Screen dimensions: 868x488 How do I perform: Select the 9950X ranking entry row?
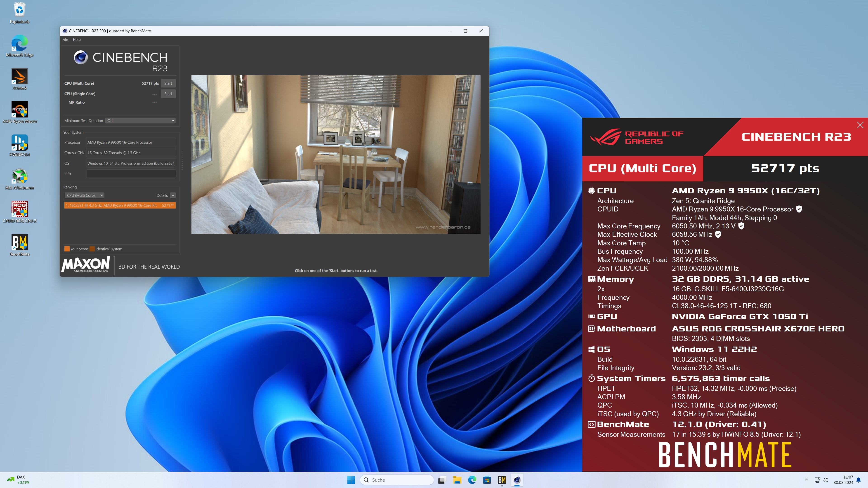(x=120, y=205)
